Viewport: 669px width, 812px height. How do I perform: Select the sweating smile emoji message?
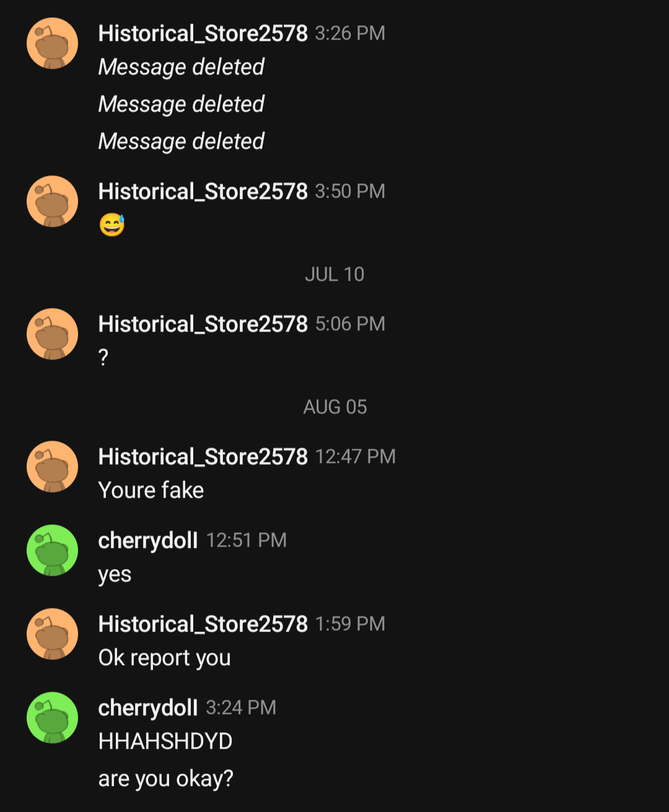(x=112, y=225)
